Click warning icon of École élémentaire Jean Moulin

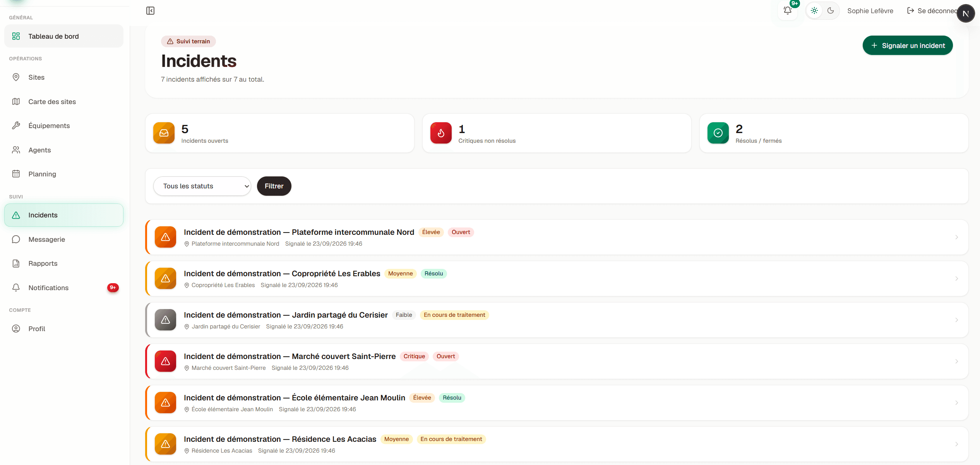coord(165,403)
